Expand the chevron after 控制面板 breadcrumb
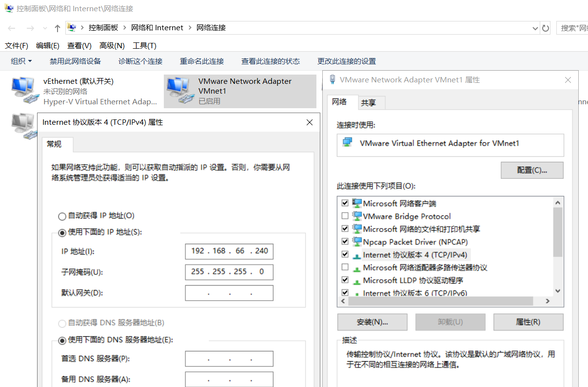The height and width of the screenshot is (387, 588). (x=125, y=28)
